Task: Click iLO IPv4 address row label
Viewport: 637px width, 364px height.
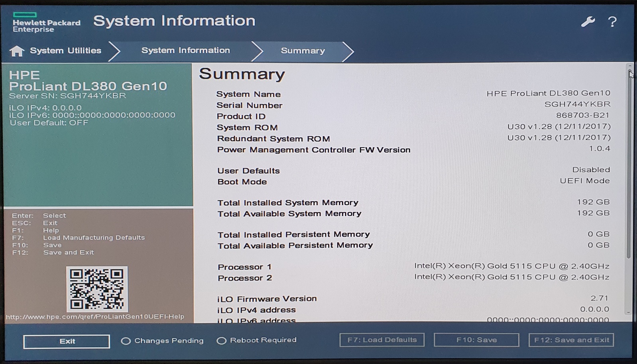Action: (x=256, y=310)
